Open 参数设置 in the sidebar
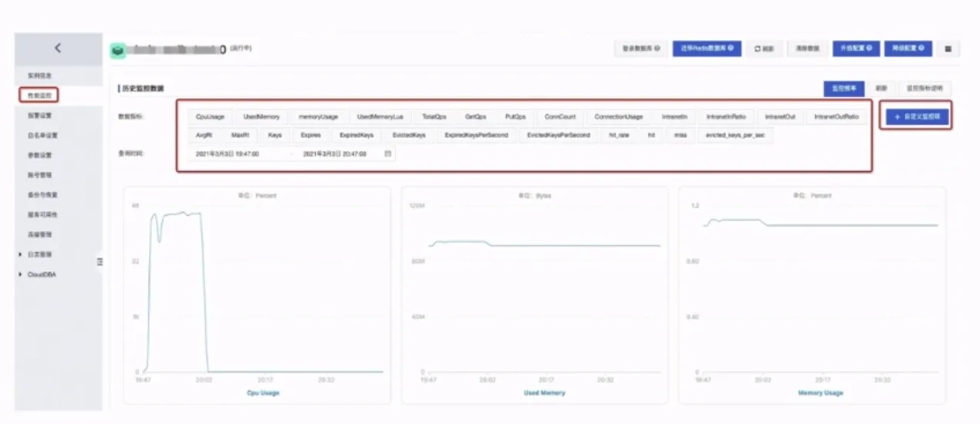Viewport: 980px width, 424px height. [39, 155]
